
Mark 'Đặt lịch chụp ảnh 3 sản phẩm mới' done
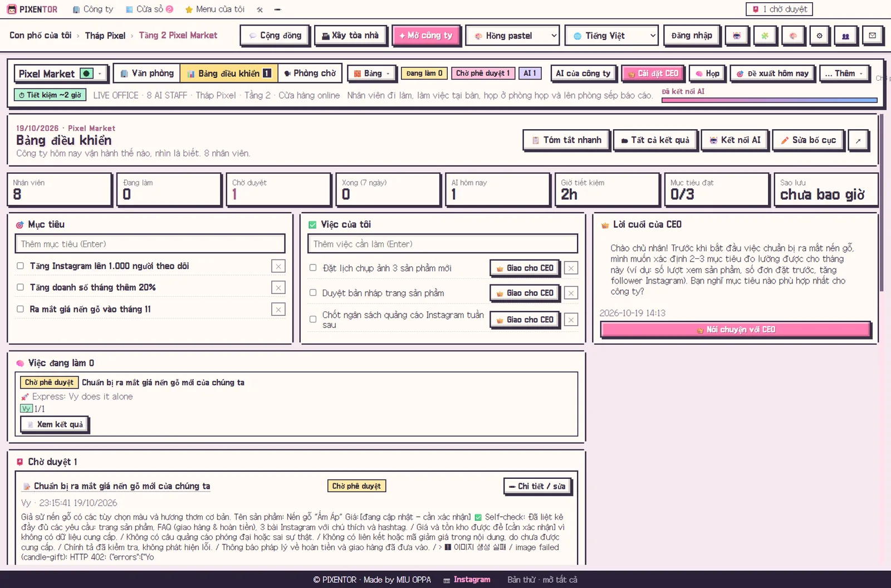(x=313, y=268)
